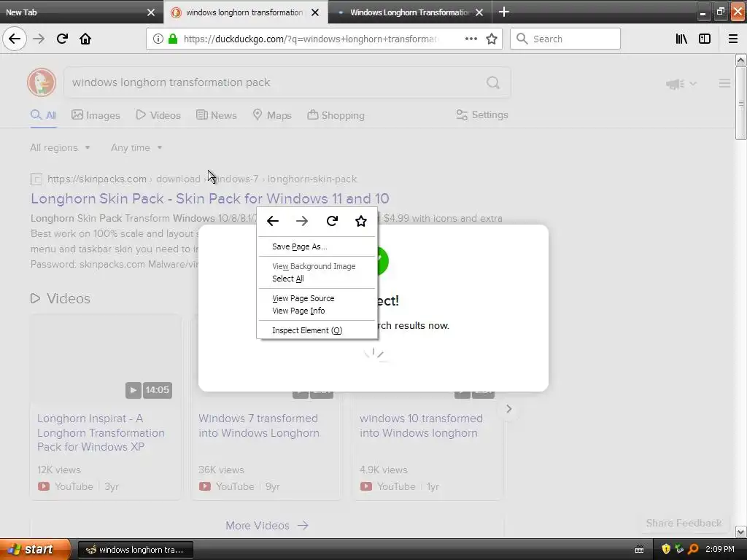Viewport: 747px width, 560px height.
Task: Click the More Videos link
Action: pos(267,525)
